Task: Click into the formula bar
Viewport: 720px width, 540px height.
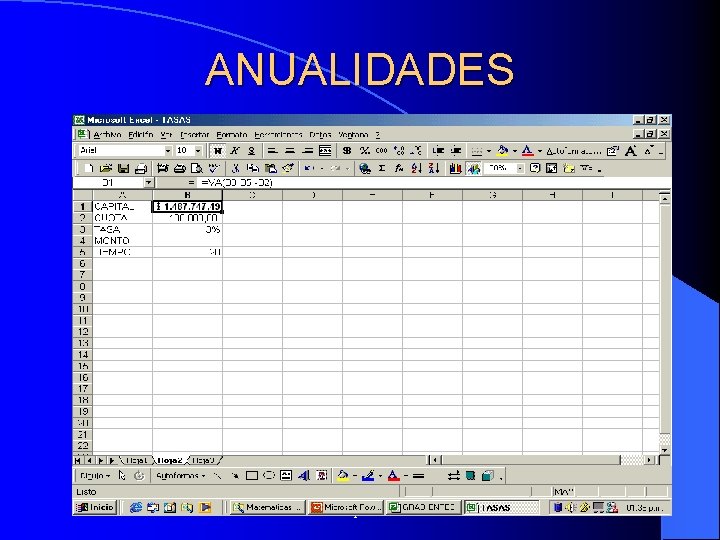Action: click(x=434, y=183)
